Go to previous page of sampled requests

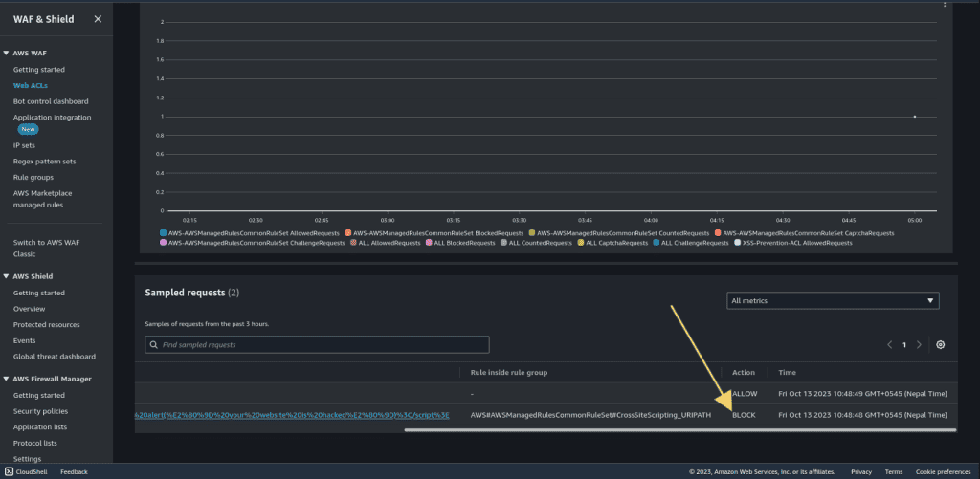pyautogui.click(x=889, y=345)
